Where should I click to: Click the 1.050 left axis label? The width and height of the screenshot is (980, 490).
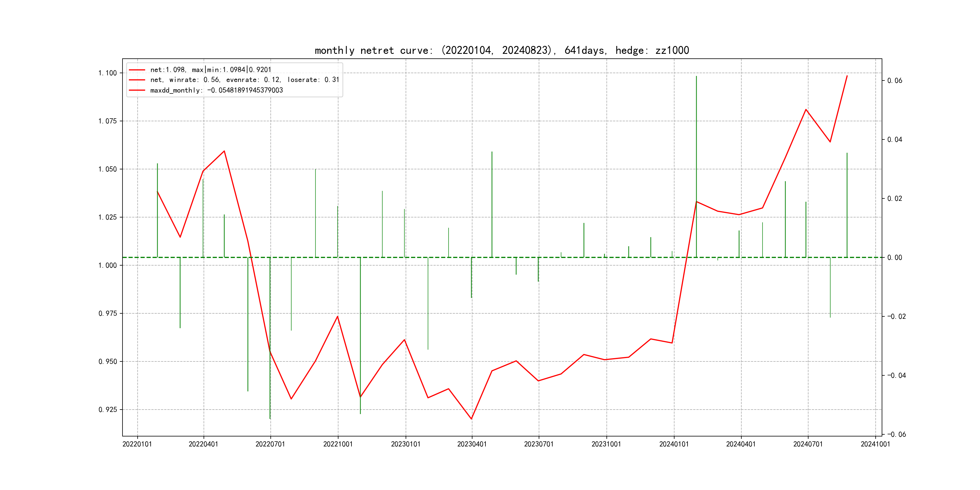click(108, 169)
